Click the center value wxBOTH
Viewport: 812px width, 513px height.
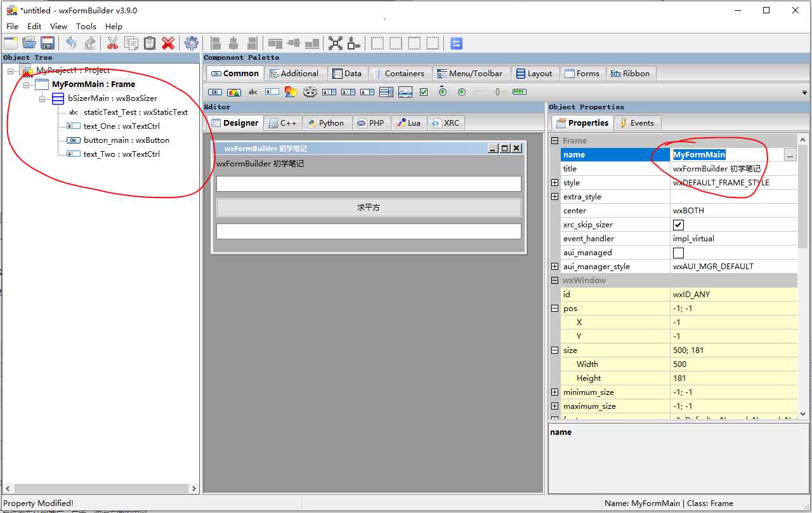[734, 211]
